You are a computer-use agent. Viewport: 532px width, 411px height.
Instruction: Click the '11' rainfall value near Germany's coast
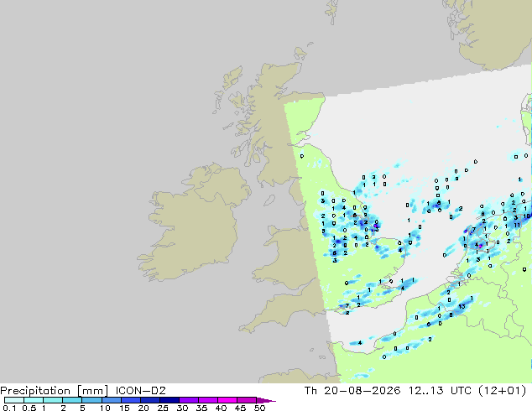coord(517,225)
